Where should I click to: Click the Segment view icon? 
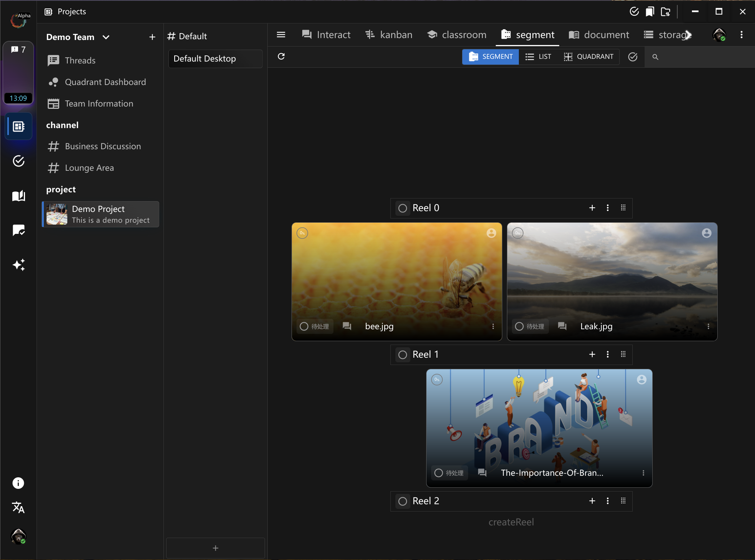pyautogui.click(x=491, y=56)
